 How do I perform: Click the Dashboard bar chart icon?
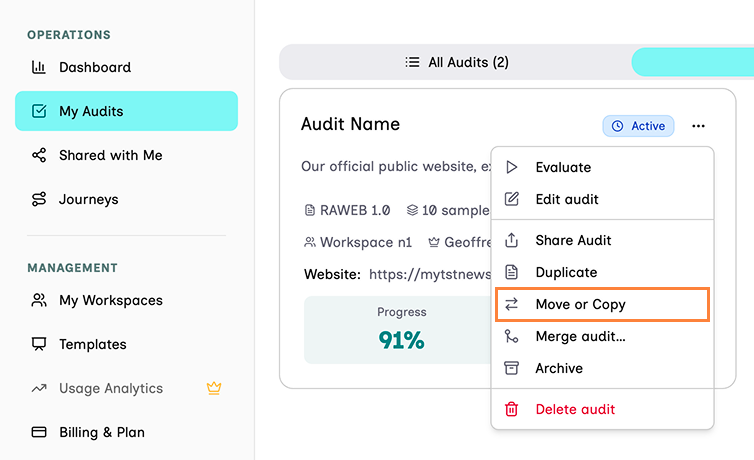click(x=38, y=67)
